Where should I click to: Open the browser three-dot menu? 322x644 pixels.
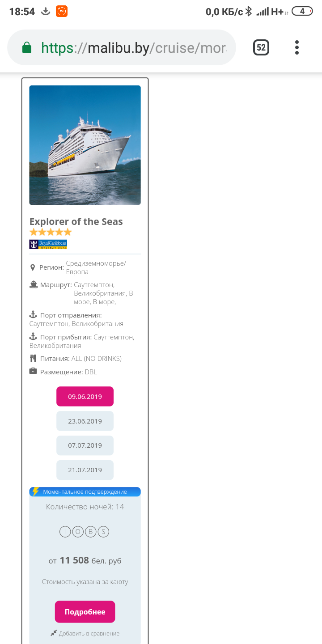pos(297,47)
